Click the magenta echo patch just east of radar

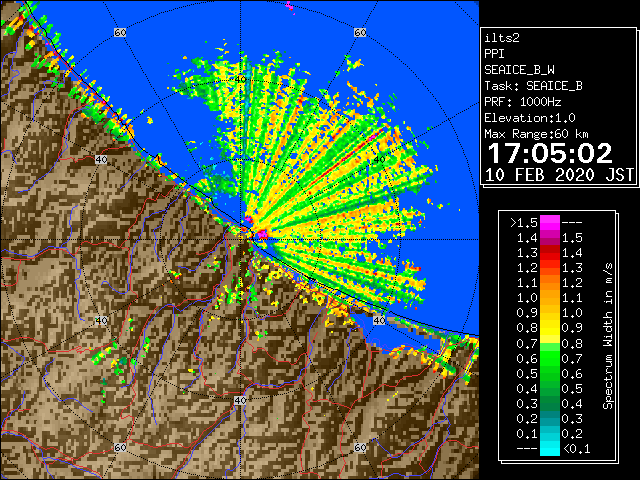tap(261, 234)
